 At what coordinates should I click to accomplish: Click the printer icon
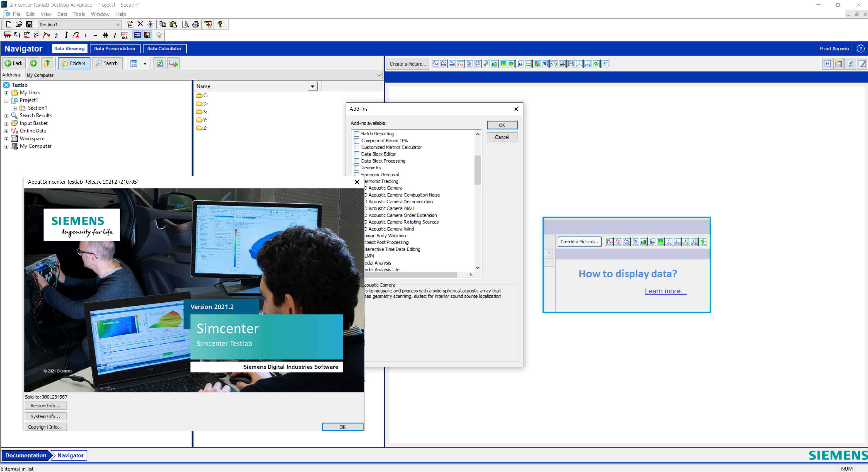pyautogui.click(x=196, y=24)
